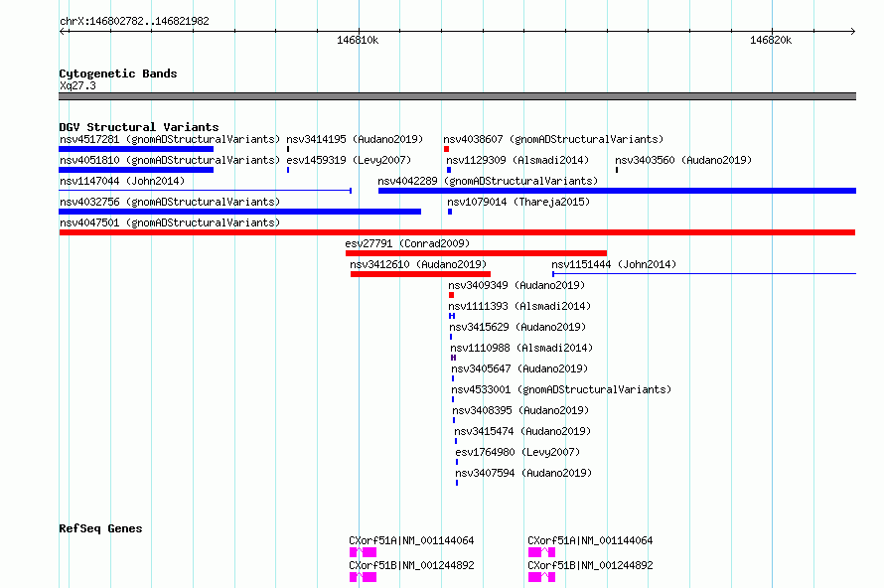Click the 146810k ruler tick label
Image resolution: width=884 pixels, height=588 pixels.
358,40
